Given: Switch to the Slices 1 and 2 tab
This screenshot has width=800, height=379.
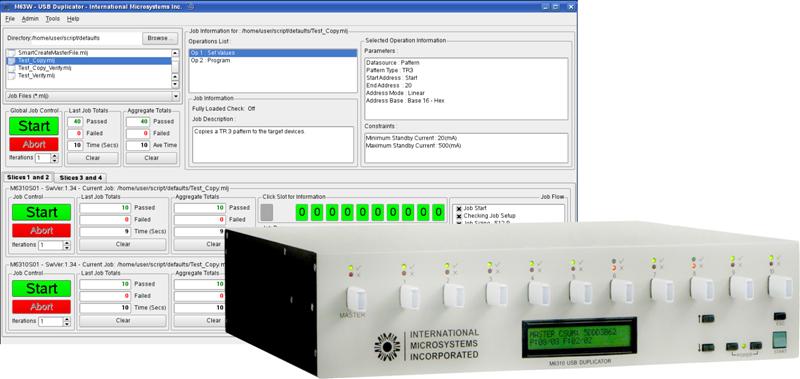Looking at the screenshot, I should coord(28,177).
